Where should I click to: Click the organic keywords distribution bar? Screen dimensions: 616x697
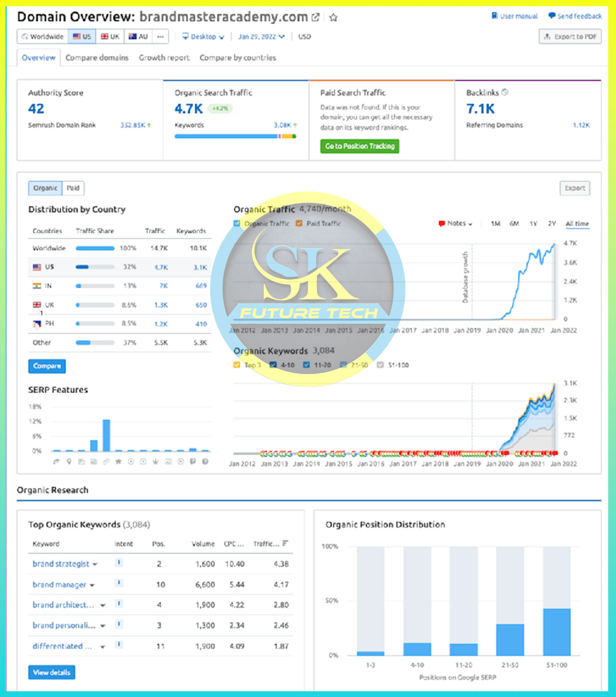click(235, 136)
